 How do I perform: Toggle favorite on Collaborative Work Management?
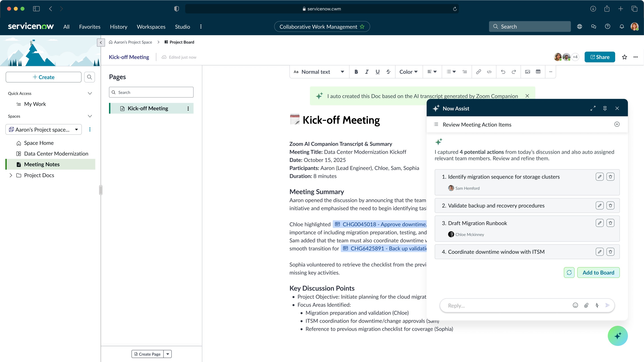point(362,27)
